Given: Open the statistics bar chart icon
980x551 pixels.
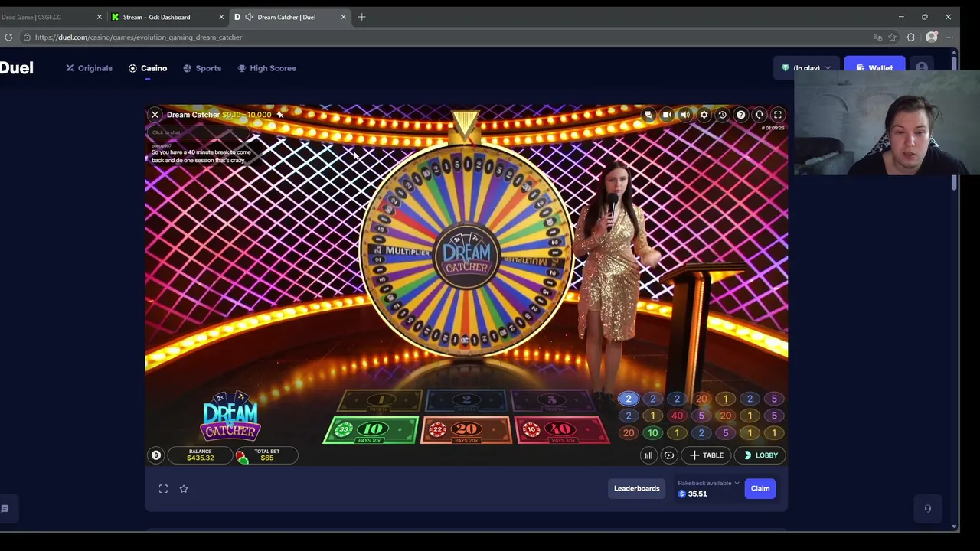Looking at the screenshot, I should coord(648,455).
